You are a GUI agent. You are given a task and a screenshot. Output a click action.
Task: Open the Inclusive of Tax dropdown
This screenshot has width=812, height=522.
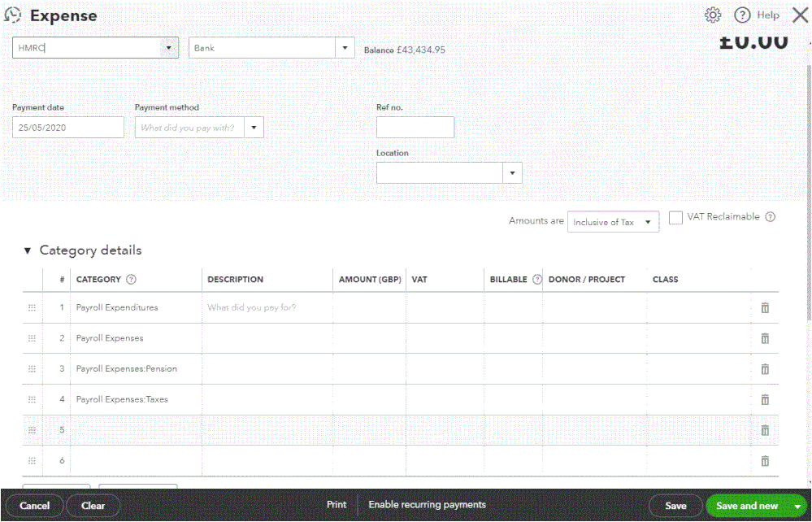[x=613, y=222]
